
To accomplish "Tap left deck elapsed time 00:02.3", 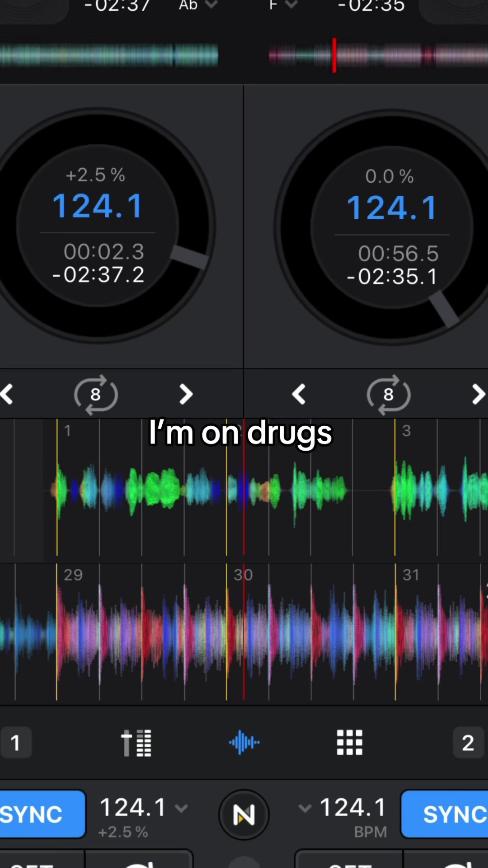I will coord(104,251).
